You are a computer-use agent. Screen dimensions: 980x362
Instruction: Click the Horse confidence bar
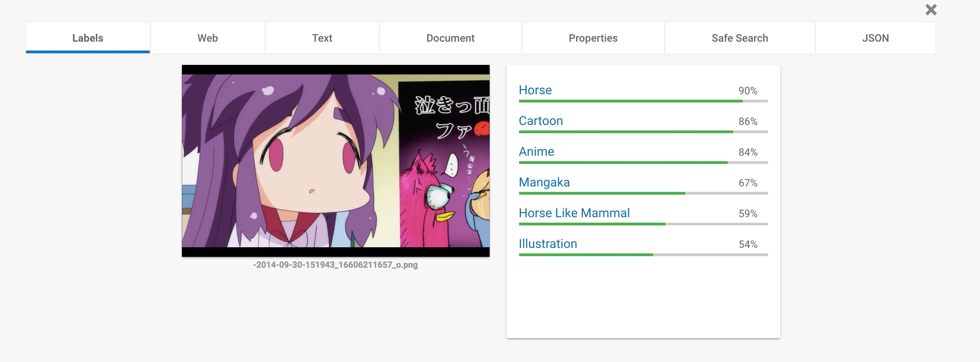pyautogui.click(x=643, y=101)
